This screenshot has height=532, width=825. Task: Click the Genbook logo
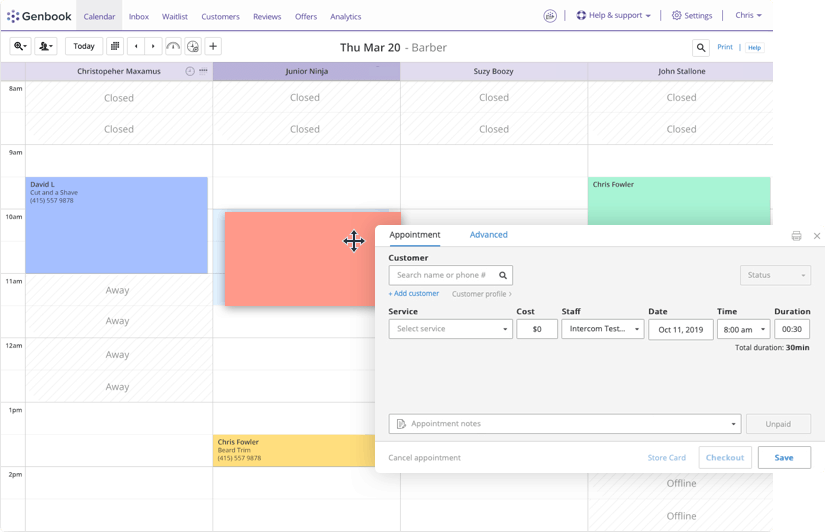coord(39,16)
